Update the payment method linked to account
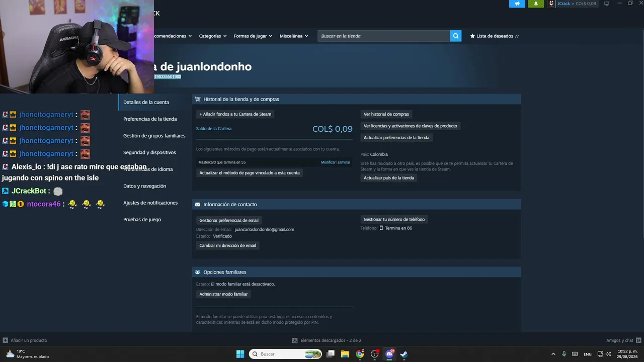The height and width of the screenshot is (362, 644). pyautogui.click(x=250, y=173)
